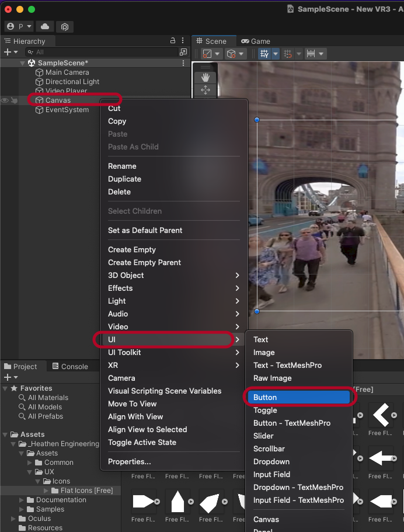Expand the Effects submenu

click(173, 288)
